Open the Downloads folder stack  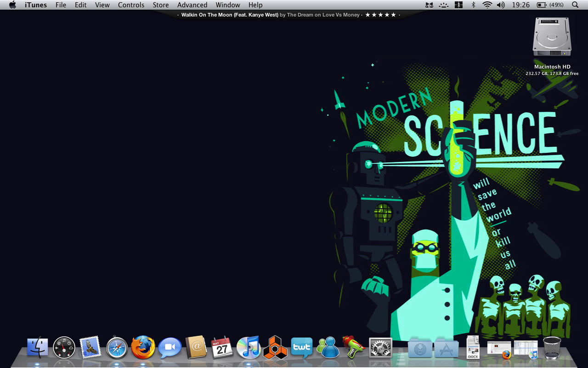(x=420, y=349)
